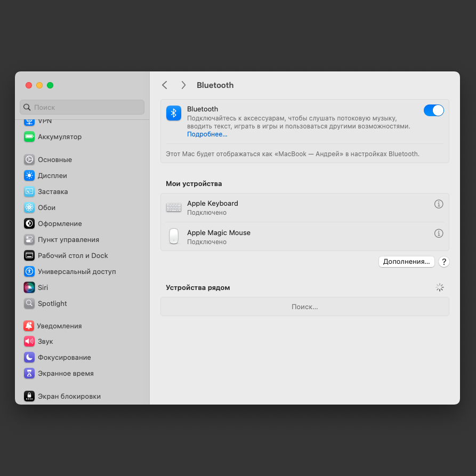476x476 pixels.
Task: Go forward with the right chevron
Action: pyautogui.click(x=183, y=85)
